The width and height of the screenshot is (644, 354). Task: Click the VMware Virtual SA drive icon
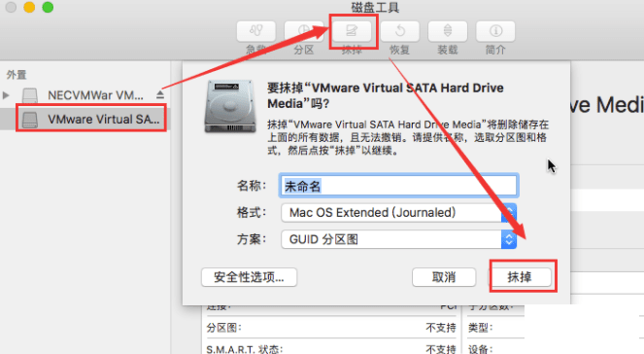(30, 120)
